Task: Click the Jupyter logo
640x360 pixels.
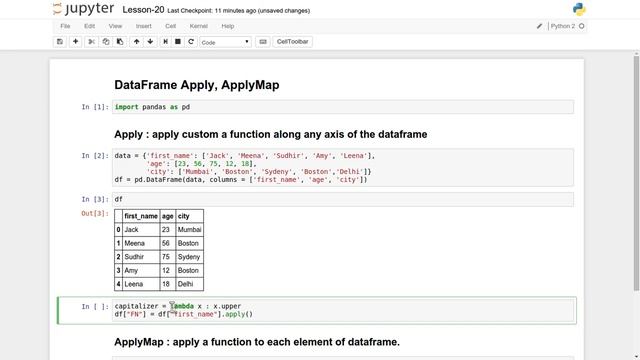Action: pos(84,9)
